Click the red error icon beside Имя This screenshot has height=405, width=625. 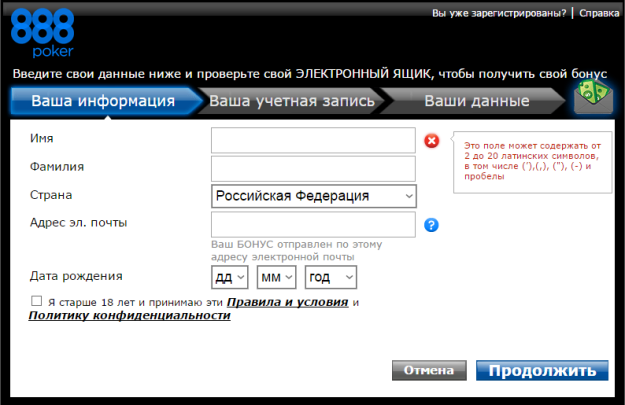(432, 141)
